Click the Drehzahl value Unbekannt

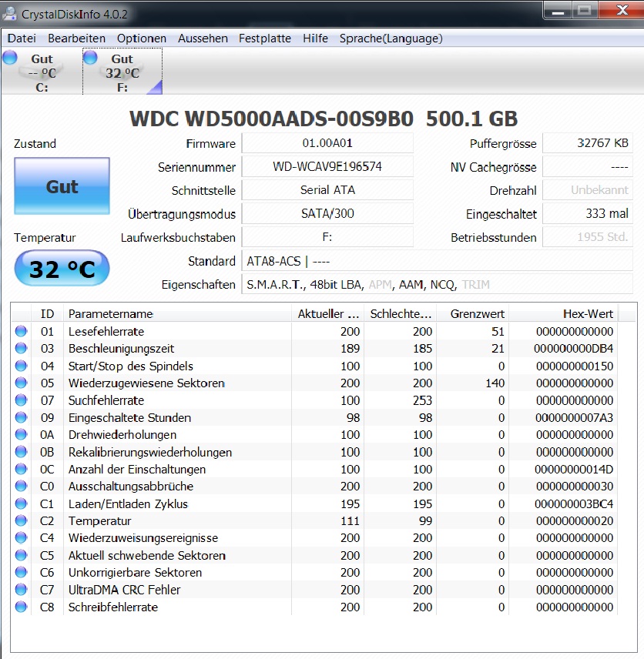(x=588, y=190)
